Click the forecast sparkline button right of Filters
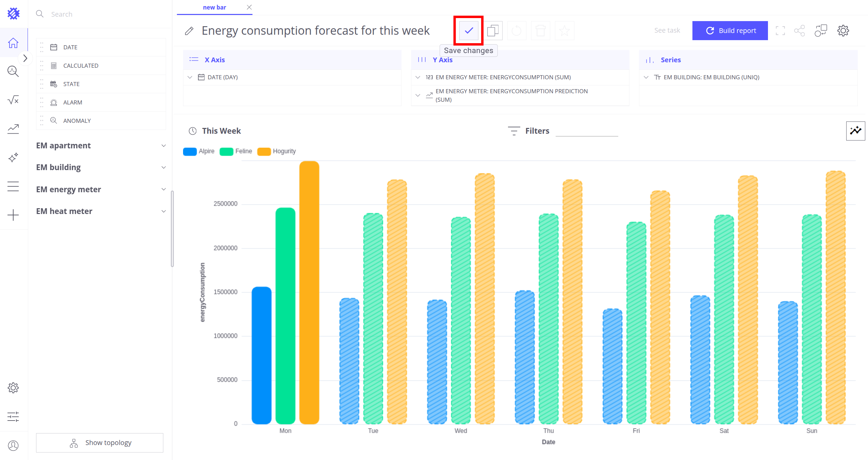Screen dimensions: 868x460 click(x=855, y=131)
